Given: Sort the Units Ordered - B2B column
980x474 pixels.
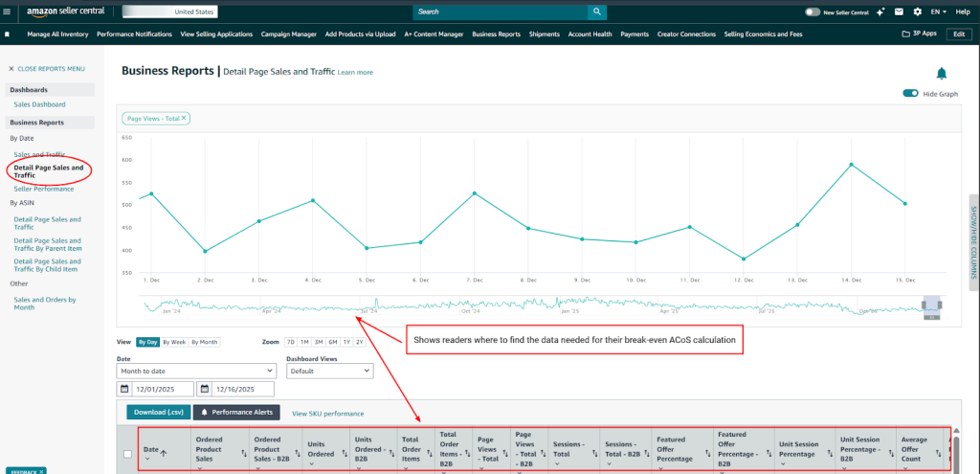Looking at the screenshot, I should [x=391, y=454].
